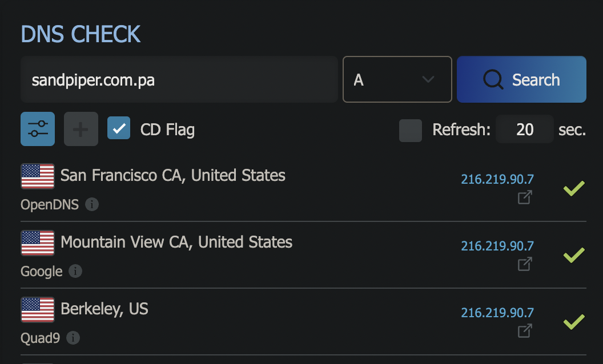Click the OpenDNS IP address 216.219.90.7
This screenshot has width=603, height=364.
click(497, 179)
